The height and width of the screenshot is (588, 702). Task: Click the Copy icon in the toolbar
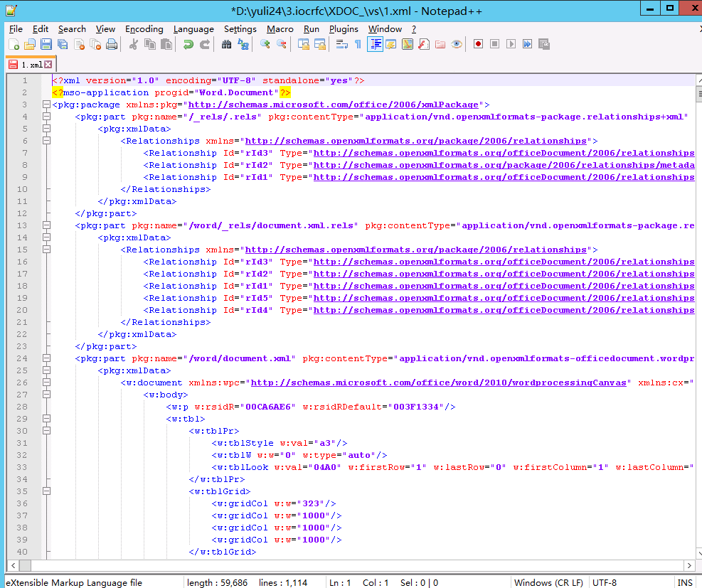click(150, 44)
